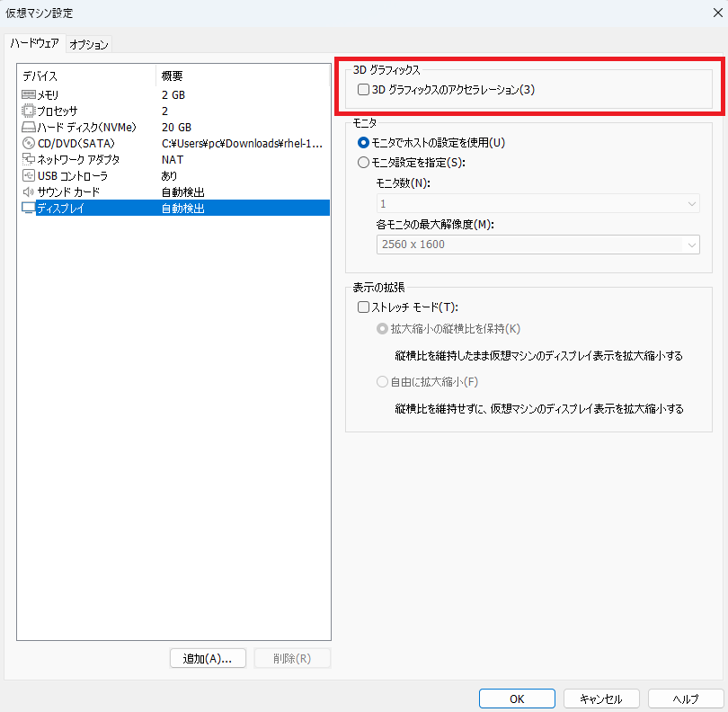Switch to the ハードウェア tab

coord(34,43)
